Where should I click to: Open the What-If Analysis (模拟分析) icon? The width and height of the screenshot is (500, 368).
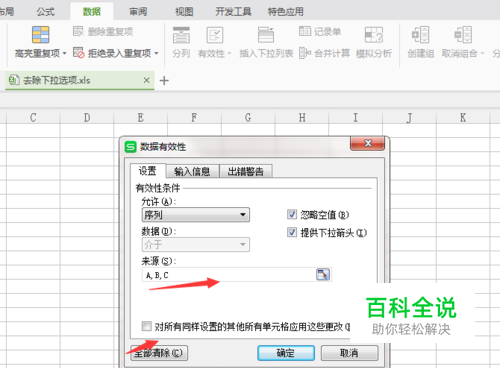[374, 35]
